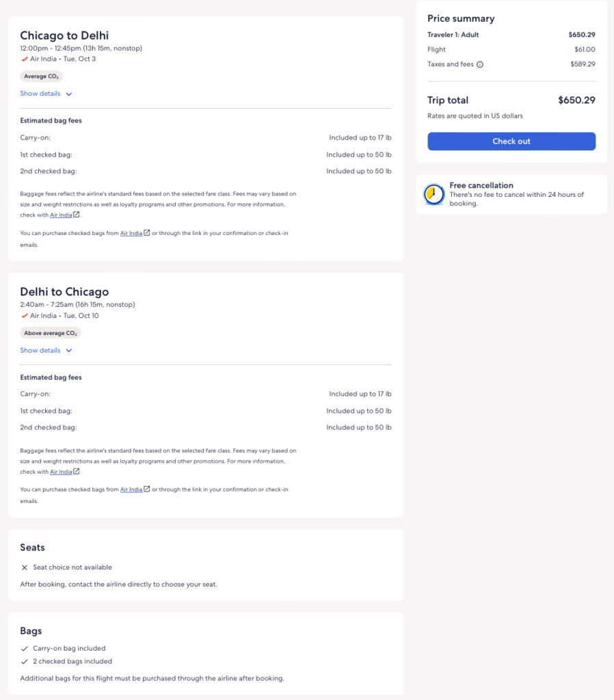Click the Average CO₂ badge

pos(41,77)
